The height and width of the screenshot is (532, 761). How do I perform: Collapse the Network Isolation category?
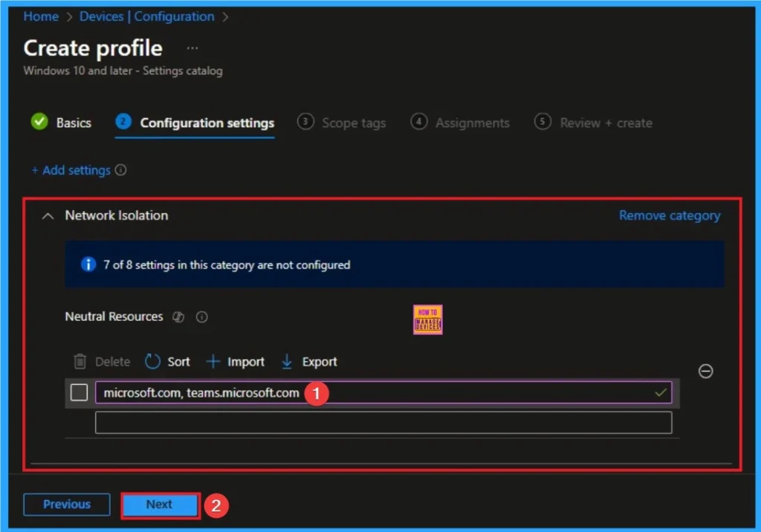48,216
